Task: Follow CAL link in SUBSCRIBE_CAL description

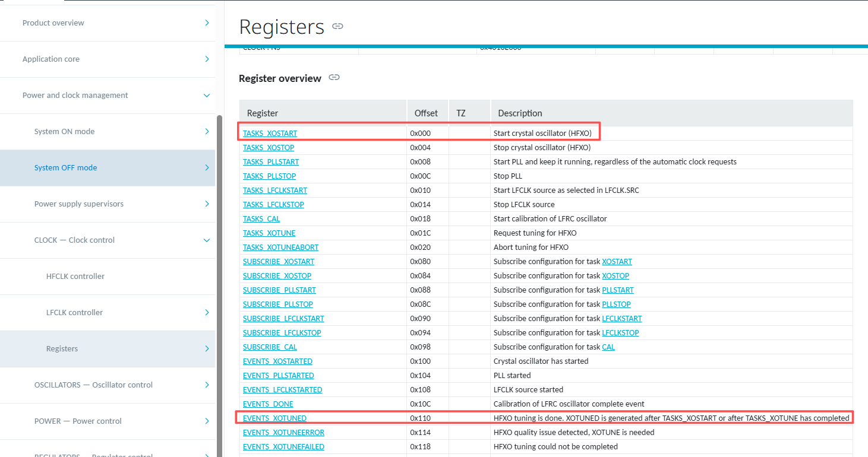Action: tap(608, 347)
